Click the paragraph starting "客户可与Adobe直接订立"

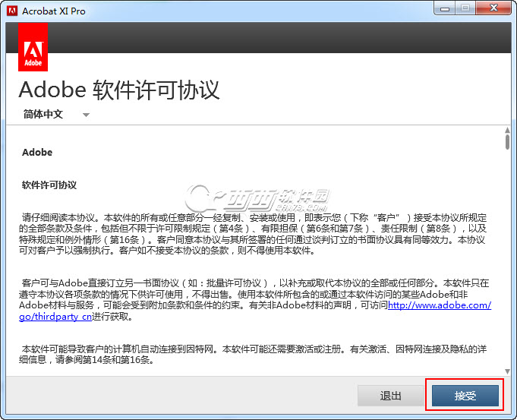[x=255, y=299]
